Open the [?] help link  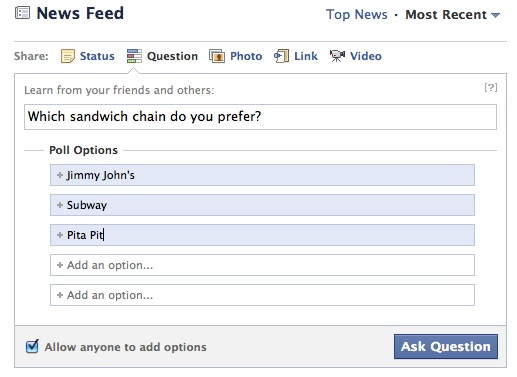(491, 88)
